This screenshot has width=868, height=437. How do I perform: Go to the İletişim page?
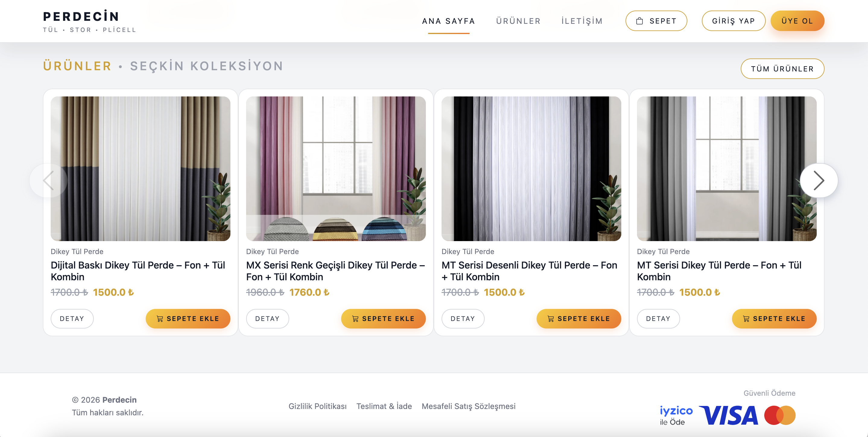pos(581,21)
